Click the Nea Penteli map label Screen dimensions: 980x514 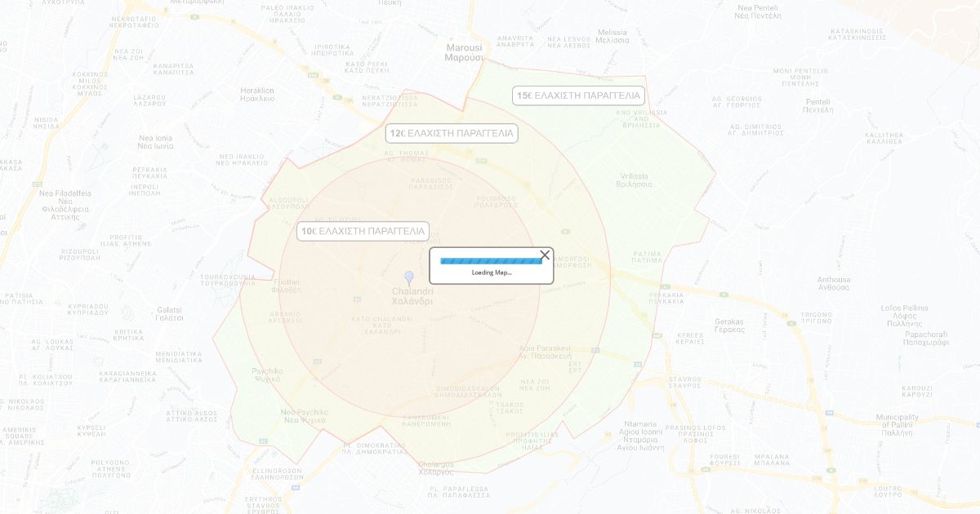[759, 11]
